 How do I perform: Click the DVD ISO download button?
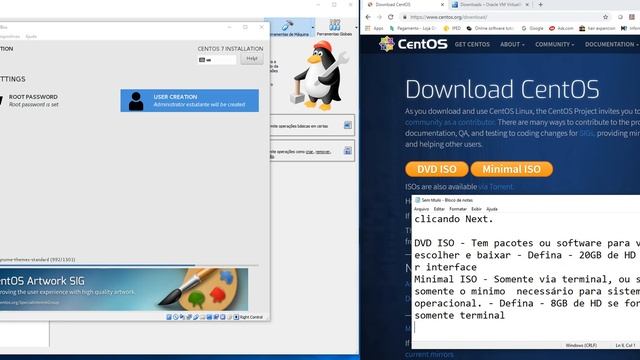[x=437, y=169]
